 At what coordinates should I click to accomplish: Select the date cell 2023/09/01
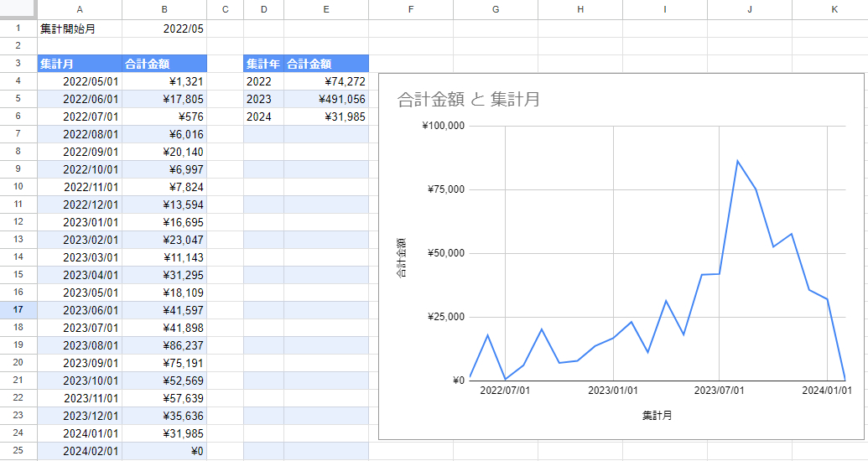pos(80,363)
